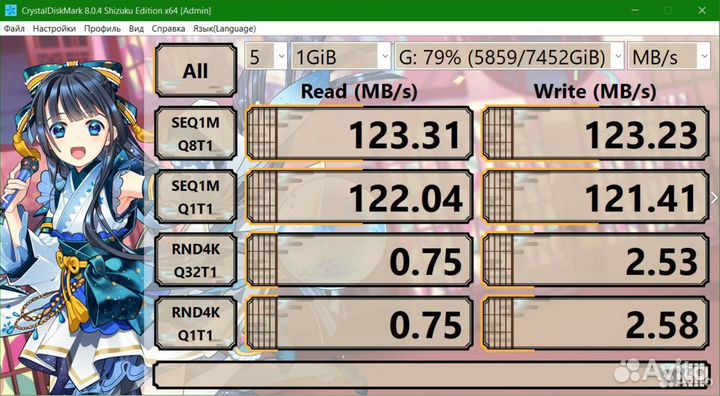This screenshot has height=396, width=720.
Task: Open the Файл menu
Action: (14, 28)
